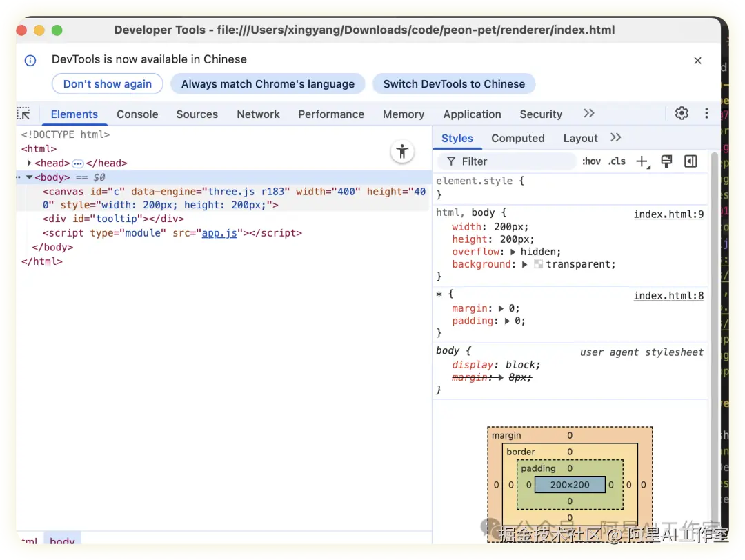This screenshot has height=560, width=745.
Task: Open the Security tab
Action: click(x=541, y=114)
